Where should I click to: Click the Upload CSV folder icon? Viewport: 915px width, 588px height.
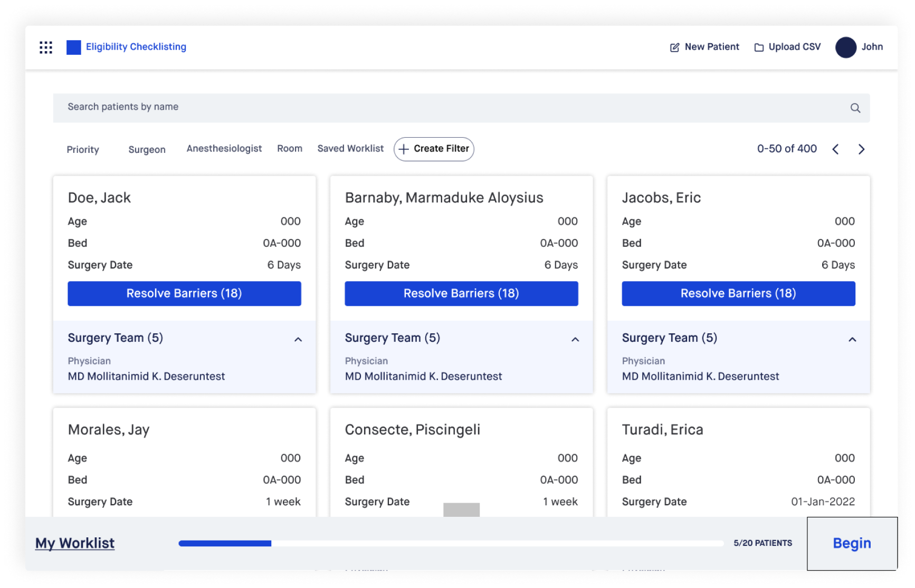[x=759, y=47]
